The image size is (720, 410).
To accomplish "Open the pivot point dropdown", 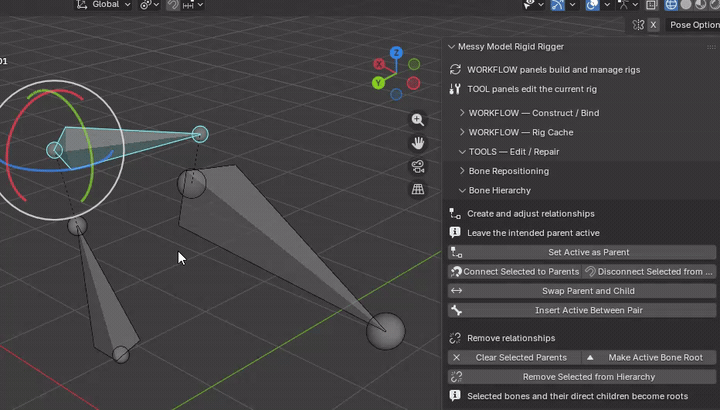I will (150, 5).
